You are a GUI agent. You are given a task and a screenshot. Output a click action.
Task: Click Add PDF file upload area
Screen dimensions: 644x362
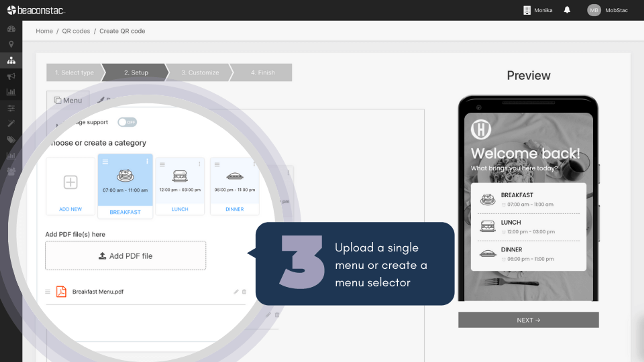click(x=125, y=256)
